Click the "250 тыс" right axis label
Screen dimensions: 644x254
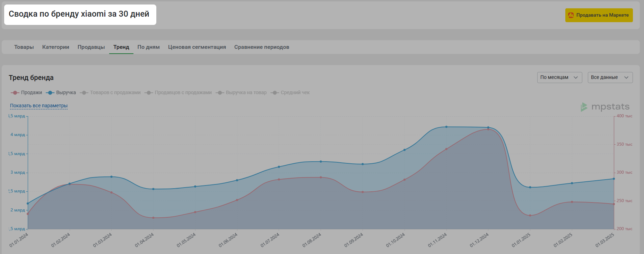(x=624, y=201)
